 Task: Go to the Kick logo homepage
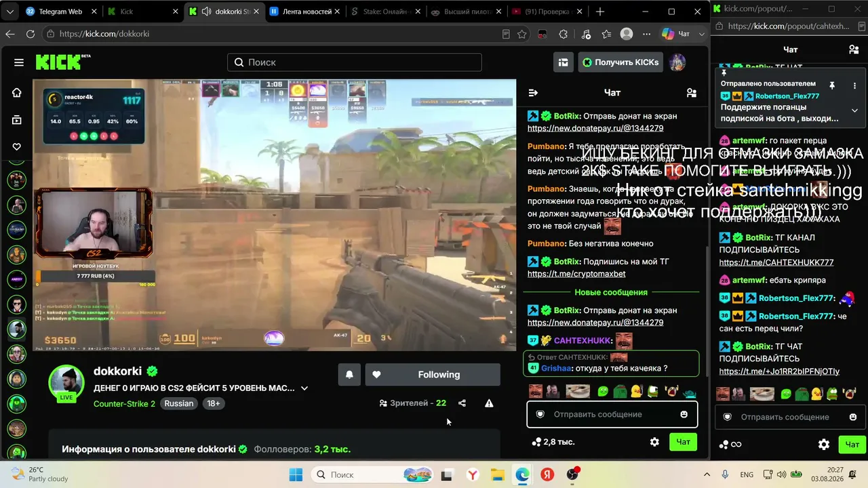[x=63, y=62]
